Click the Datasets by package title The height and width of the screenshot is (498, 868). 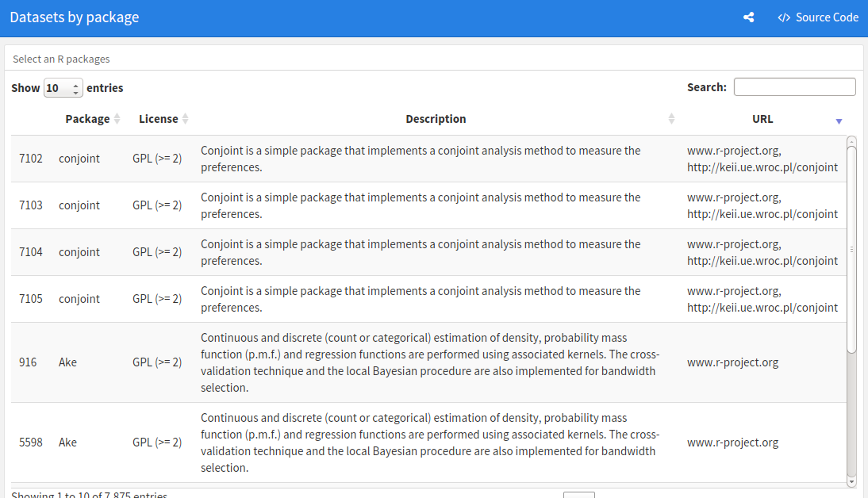pyautogui.click(x=74, y=17)
